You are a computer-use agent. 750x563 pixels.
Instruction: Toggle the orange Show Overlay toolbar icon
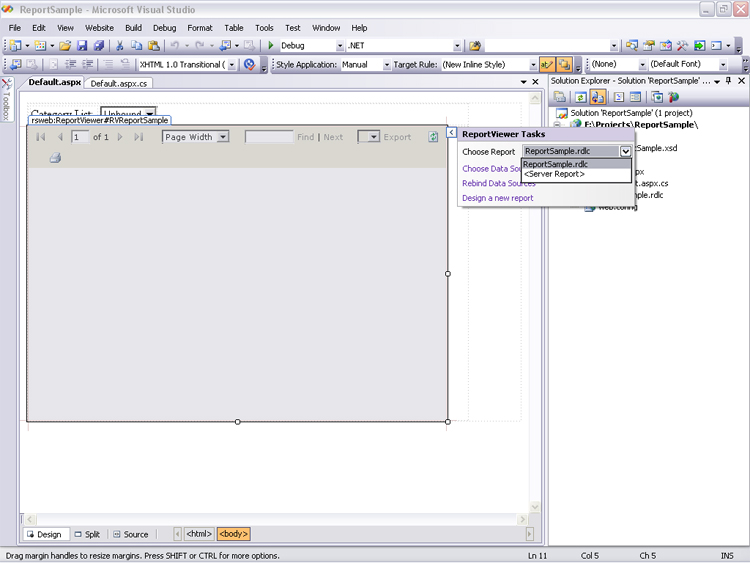click(564, 64)
